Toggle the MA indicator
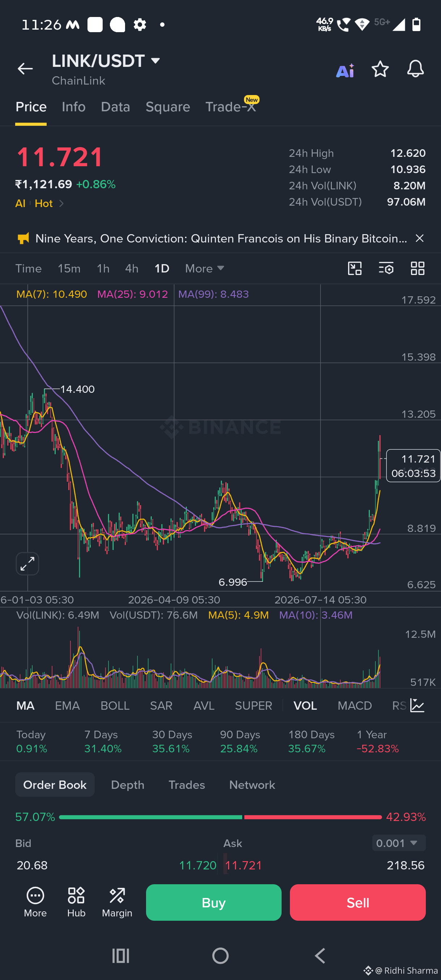Screen dimensions: 441x980 (x=26, y=706)
